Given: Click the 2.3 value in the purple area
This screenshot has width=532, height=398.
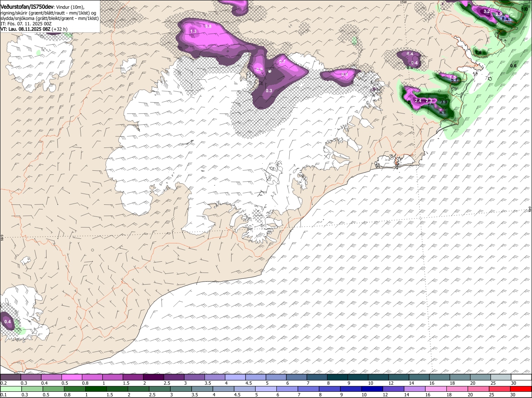Looking at the screenshot, I should (429, 101).
